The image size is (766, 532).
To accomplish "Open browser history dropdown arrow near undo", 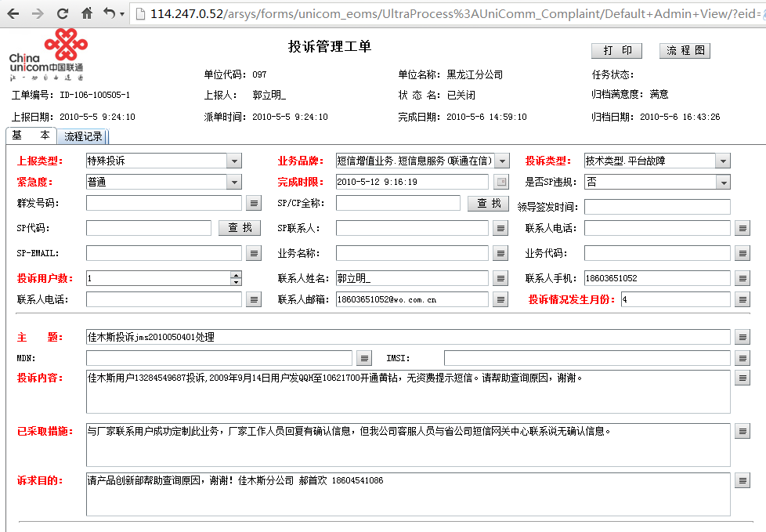I will (x=122, y=14).
